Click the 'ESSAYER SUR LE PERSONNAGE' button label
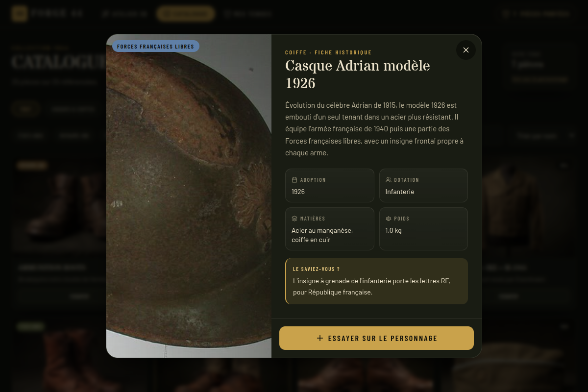The width and height of the screenshot is (588, 392). (382, 339)
